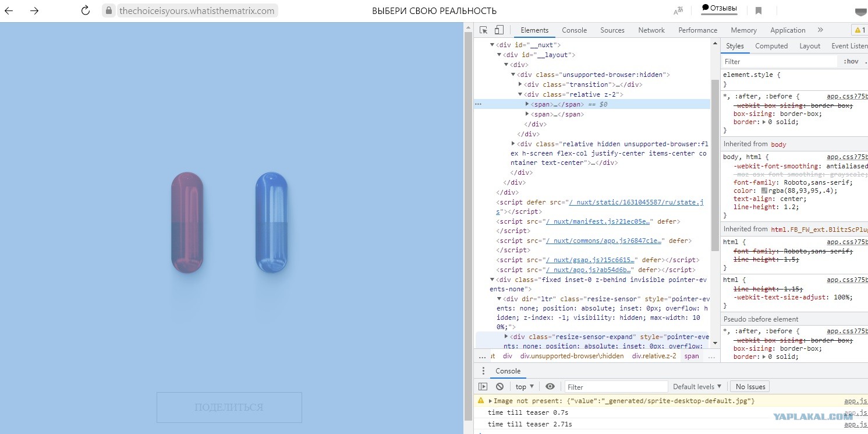Open the Memory tab
868x434 pixels.
744,30
